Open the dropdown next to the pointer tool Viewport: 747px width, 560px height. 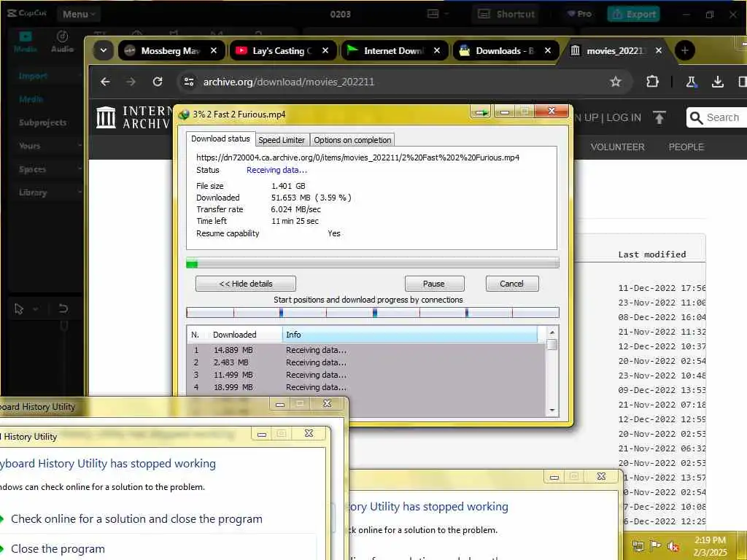tap(36, 309)
